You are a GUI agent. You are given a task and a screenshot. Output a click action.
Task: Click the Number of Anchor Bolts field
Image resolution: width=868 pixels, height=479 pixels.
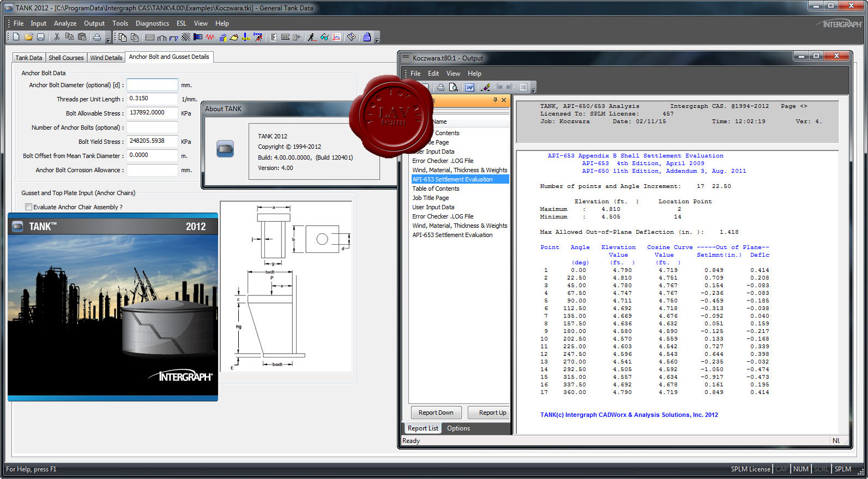[152, 127]
